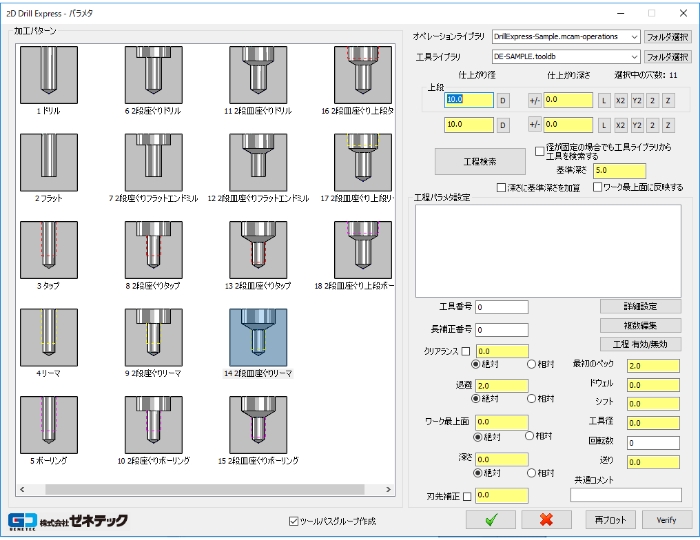Uncheck ツールパスグループ作成 checkbox
This screenshot has width=700, height=540.
click(x=293, y=521)
